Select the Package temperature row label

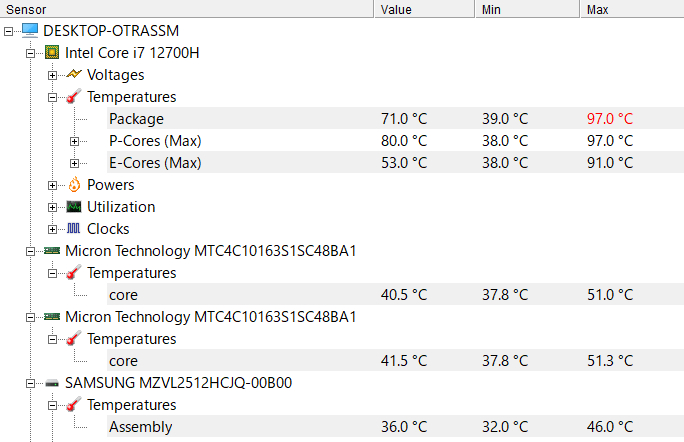[x=137, y=119]
